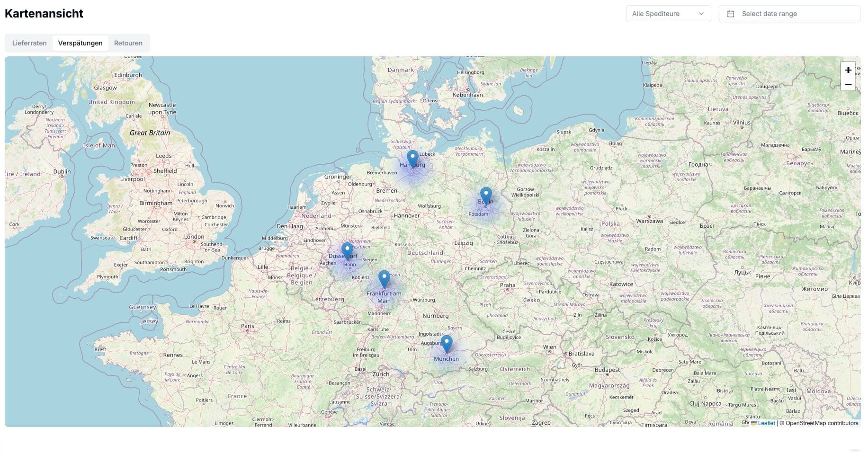
Task: Click the Kartenansicht page title
Action: (x=44, y=13)
